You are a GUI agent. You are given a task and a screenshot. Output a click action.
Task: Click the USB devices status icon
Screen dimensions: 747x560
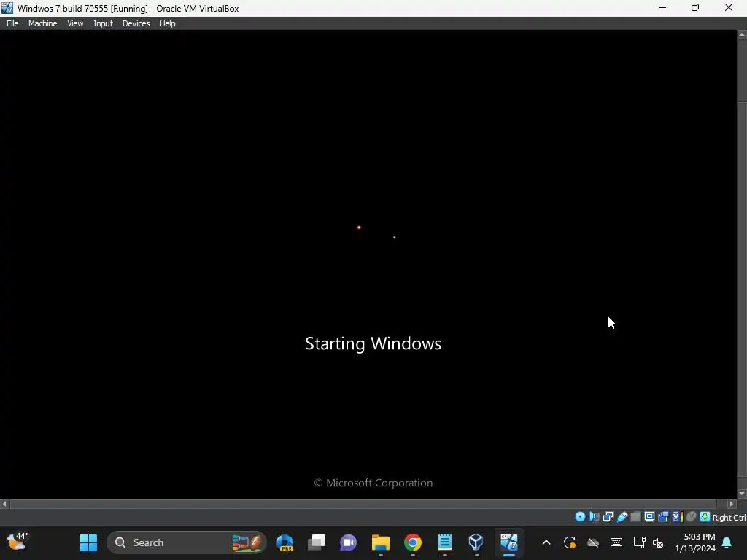pyautogui.click(x=622, y=517)
